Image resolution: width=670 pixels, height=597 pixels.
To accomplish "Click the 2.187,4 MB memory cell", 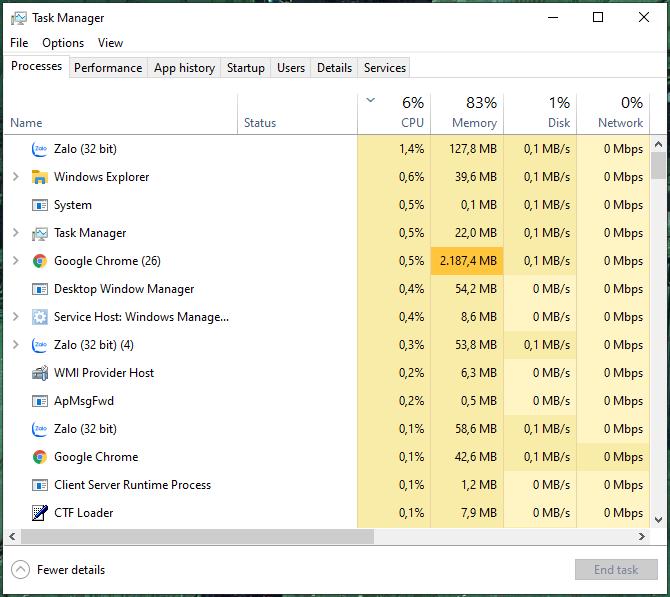I will click(x=467, y=261).
